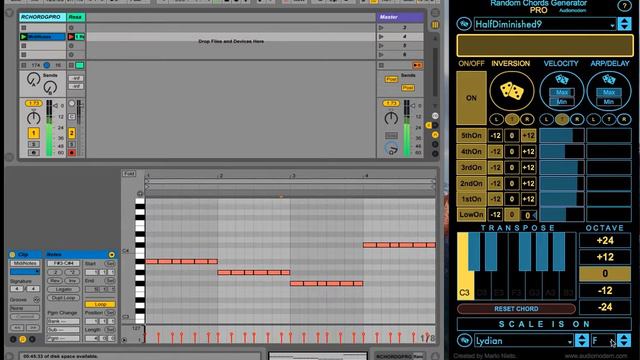
Task: Adjust the Master volume meter fader
Action: 406,128
